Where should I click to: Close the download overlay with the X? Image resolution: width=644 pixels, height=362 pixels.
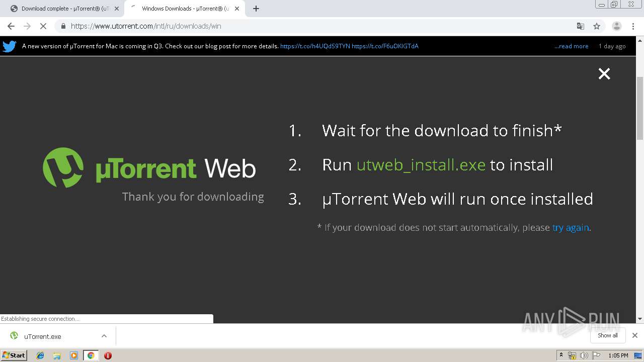coord(604,74)
